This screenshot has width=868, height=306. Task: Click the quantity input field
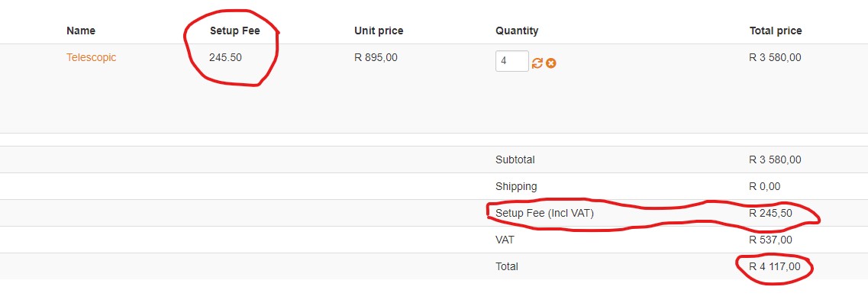pos(511,61)
